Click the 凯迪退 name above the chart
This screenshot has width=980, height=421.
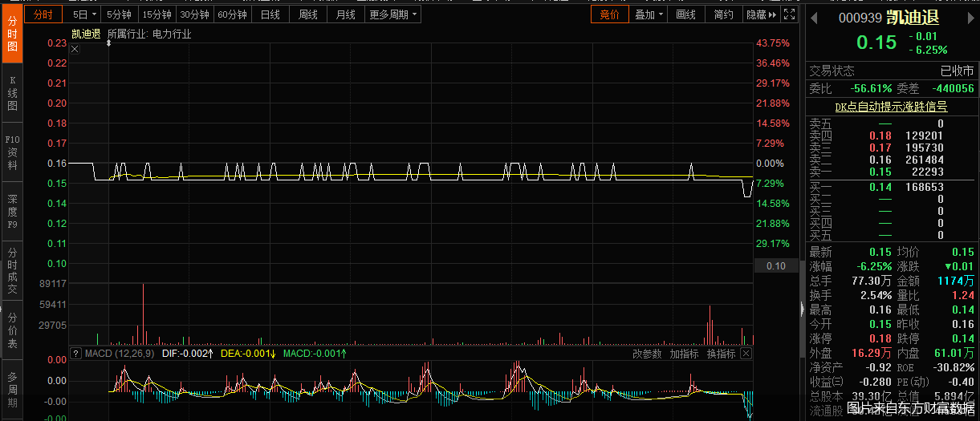click(x=86, y=34)
